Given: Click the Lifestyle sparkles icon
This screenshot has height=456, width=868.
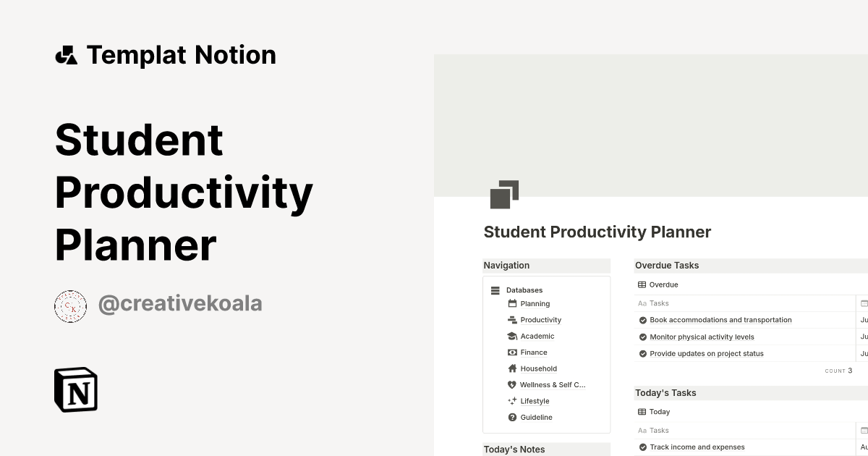Looking at the screenshot, I should click(512, 401).
